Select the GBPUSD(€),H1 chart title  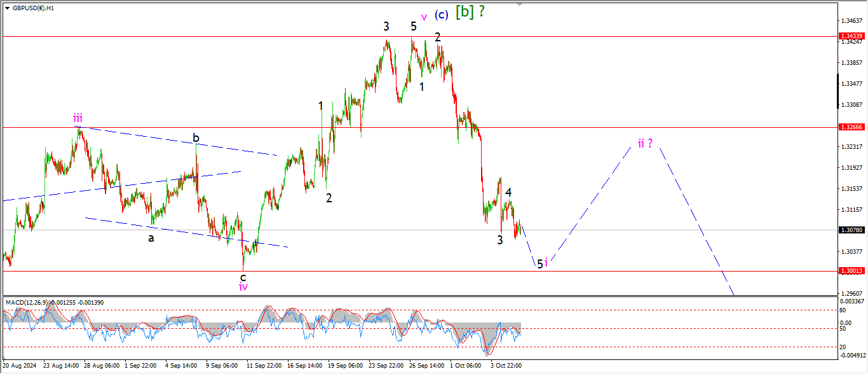(33, 8)
